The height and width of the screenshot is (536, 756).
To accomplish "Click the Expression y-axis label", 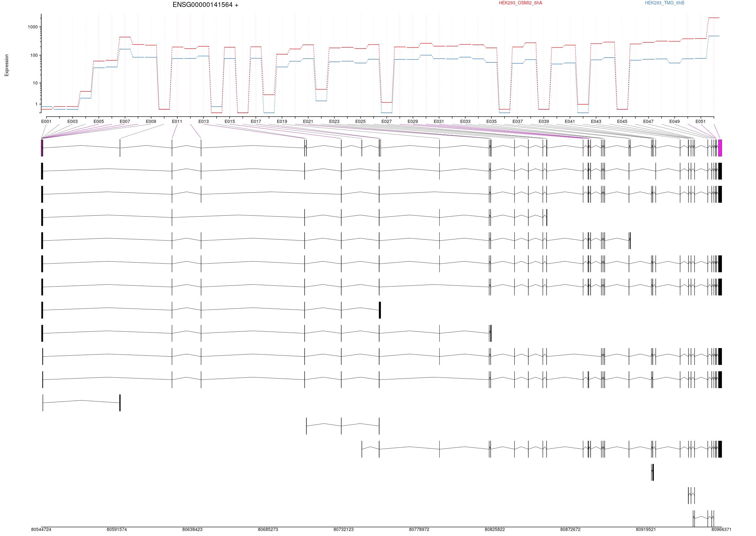I will (x=7, y=65).
